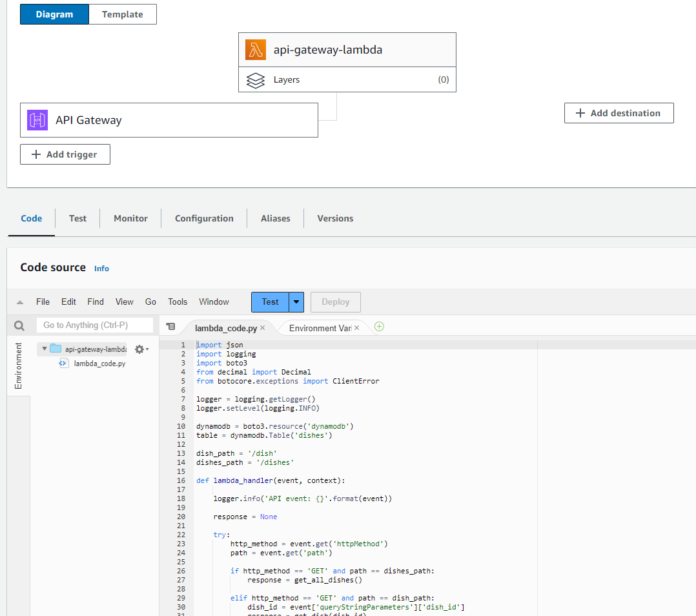The image size is (696, 616).
Task: Focus the Go to Anything search field
Action: tap(95, 325)
